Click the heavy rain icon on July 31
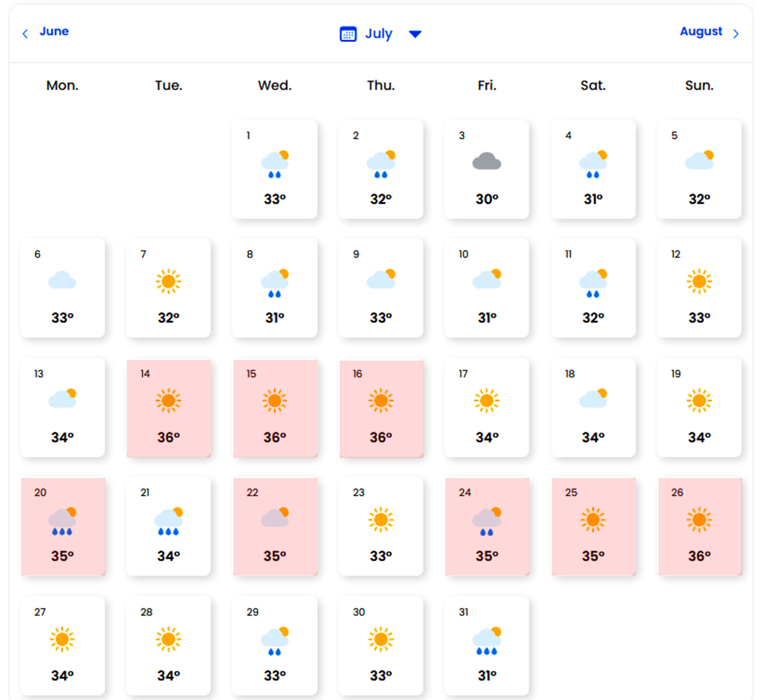 [x=487, y=641]
